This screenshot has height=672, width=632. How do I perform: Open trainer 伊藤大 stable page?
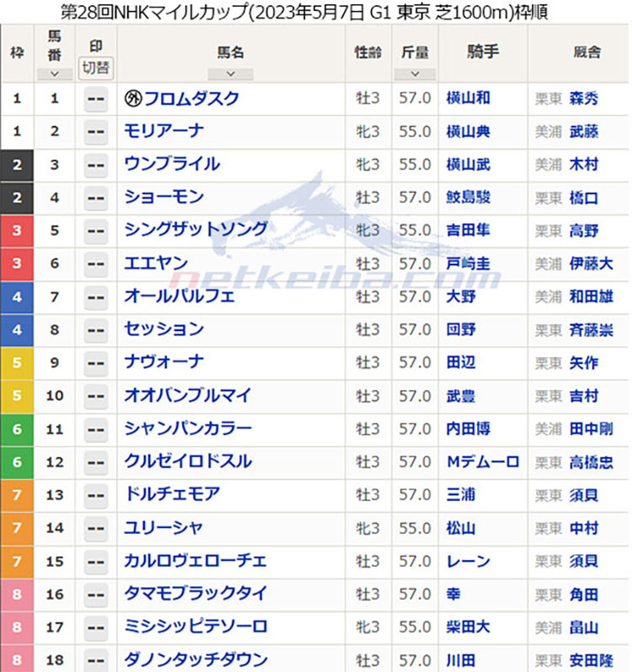[592, 264]
